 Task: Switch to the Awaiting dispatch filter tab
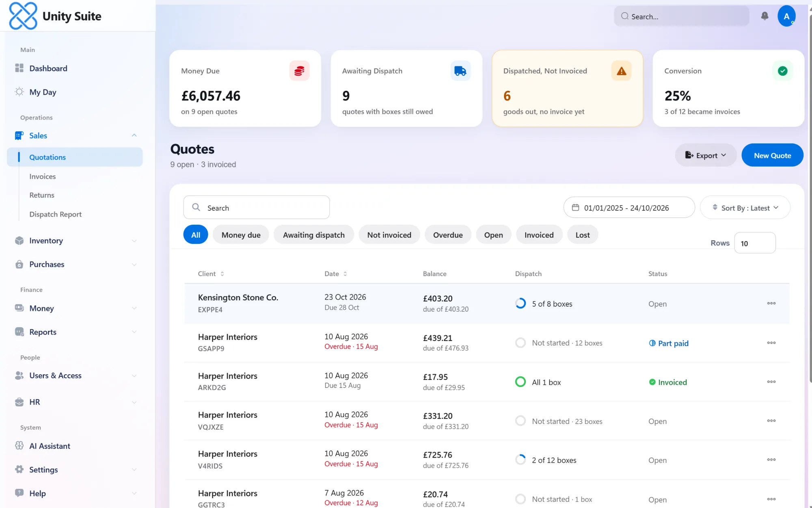coord(313,235)
